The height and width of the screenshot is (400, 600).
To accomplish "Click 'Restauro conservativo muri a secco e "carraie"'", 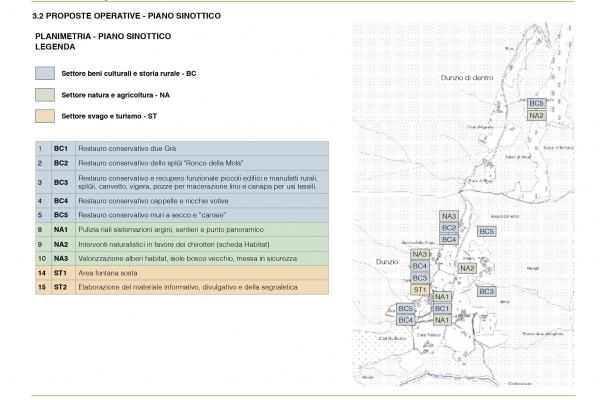I will tap(152, 215).
